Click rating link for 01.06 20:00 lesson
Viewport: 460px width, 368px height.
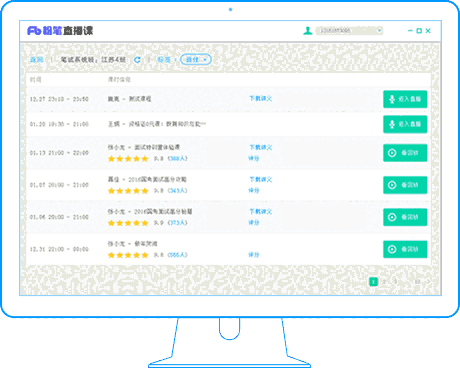254,223
